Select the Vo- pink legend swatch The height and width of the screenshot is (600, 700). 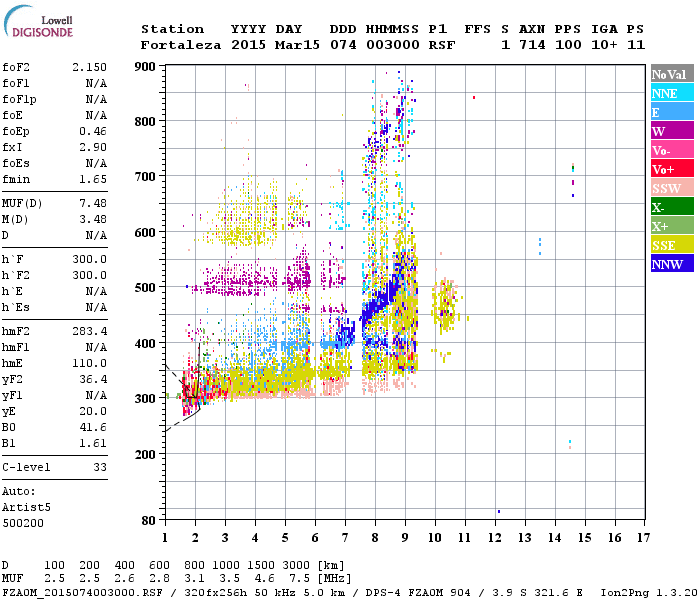pyautogui.click(x=672, y=150)
